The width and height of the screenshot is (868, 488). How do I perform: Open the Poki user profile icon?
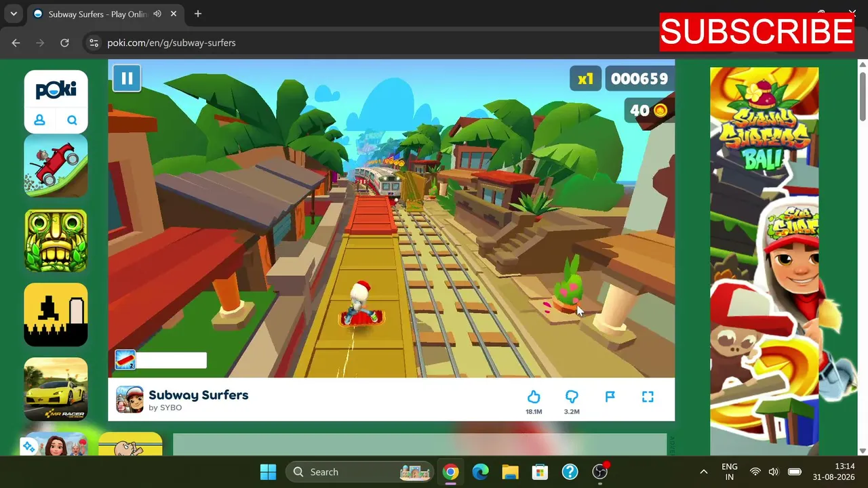pyautogui.click(x=39, y=120)
